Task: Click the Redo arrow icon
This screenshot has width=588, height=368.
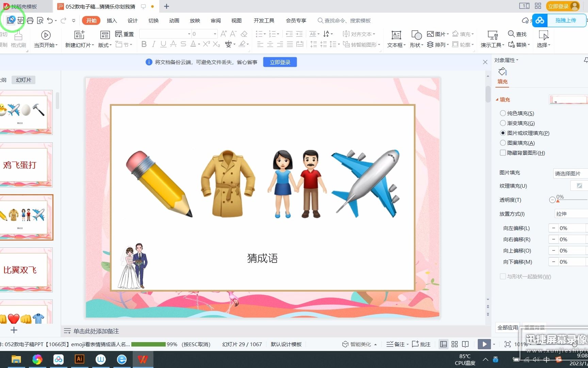Action: [63, 20]
